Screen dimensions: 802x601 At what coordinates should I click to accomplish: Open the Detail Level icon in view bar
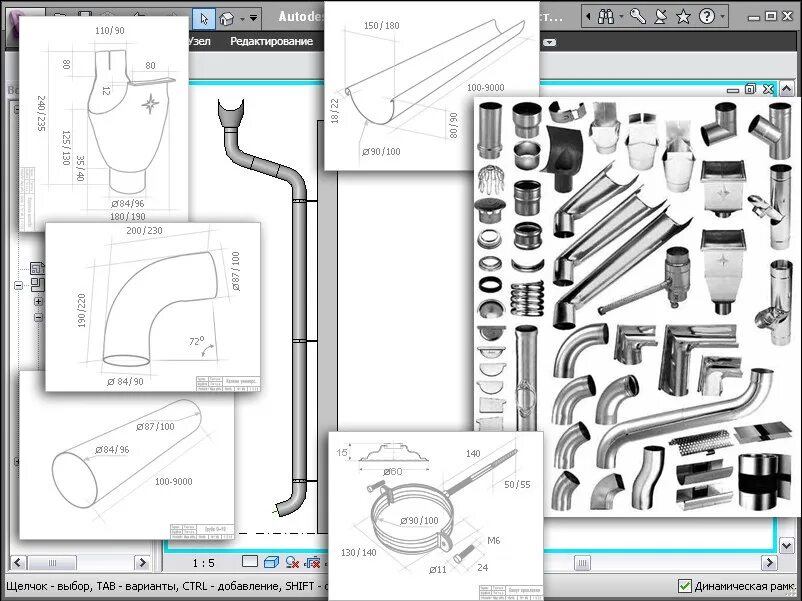[x=250, y=562]
